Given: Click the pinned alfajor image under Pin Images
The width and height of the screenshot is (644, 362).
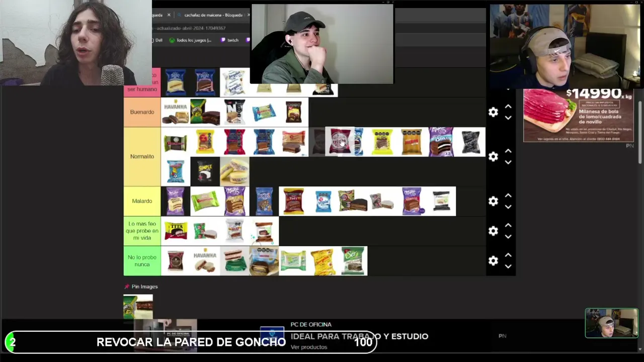Looking at the screenshot, I should [x=138, y=307].
